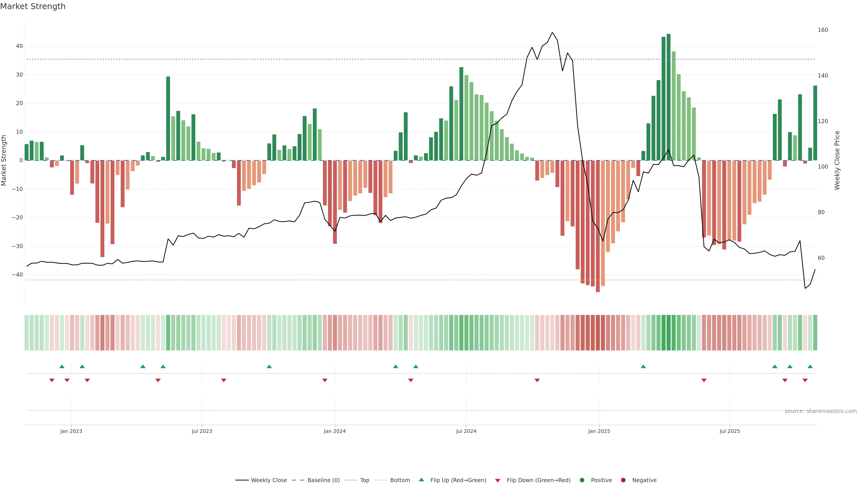The image size is (868, 488).
Task: Click the only flip-down triangle between Jul 2023 and Jan 2024
Action: click(x=224, y=380)
